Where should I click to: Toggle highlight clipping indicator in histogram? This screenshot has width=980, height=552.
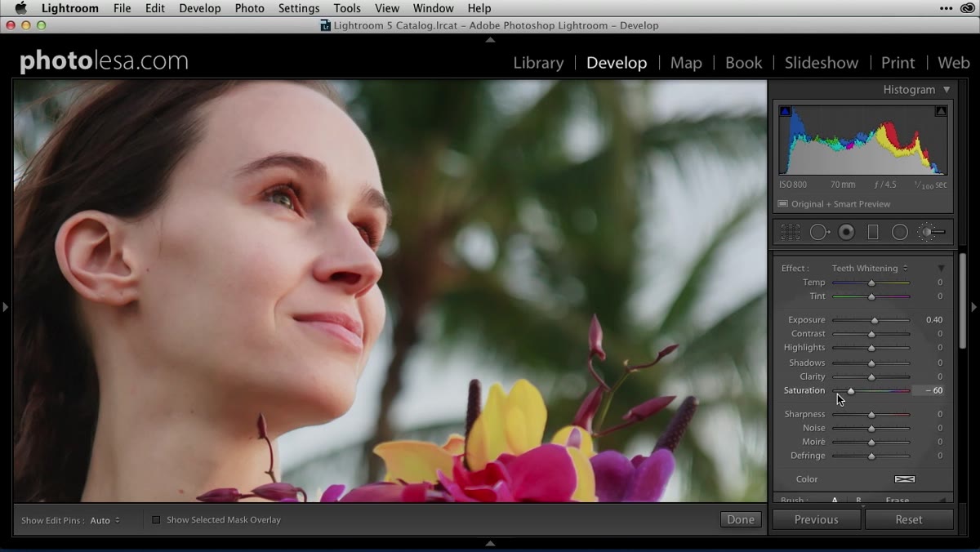click(x=941, y=111)
